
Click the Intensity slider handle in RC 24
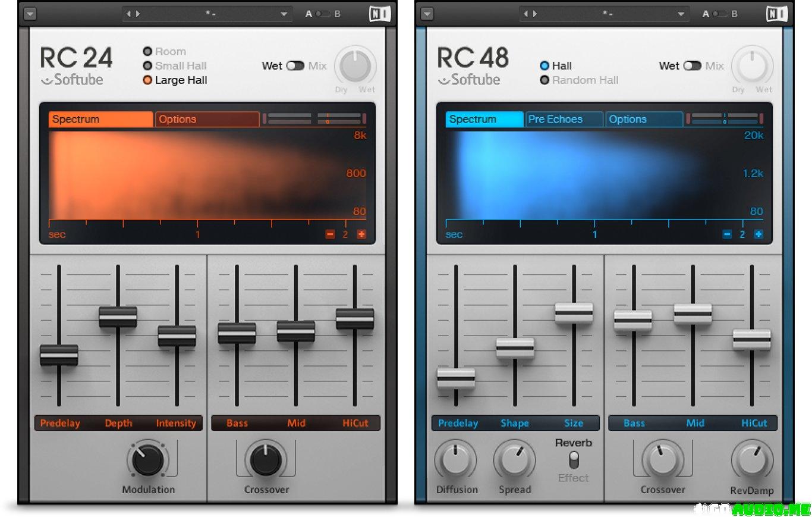(177, 336)
